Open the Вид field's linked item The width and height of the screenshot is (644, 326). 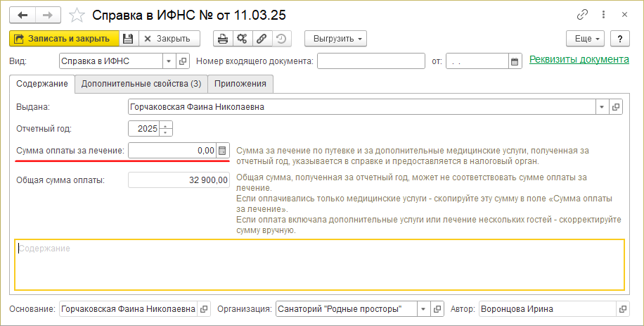point(182,61)
